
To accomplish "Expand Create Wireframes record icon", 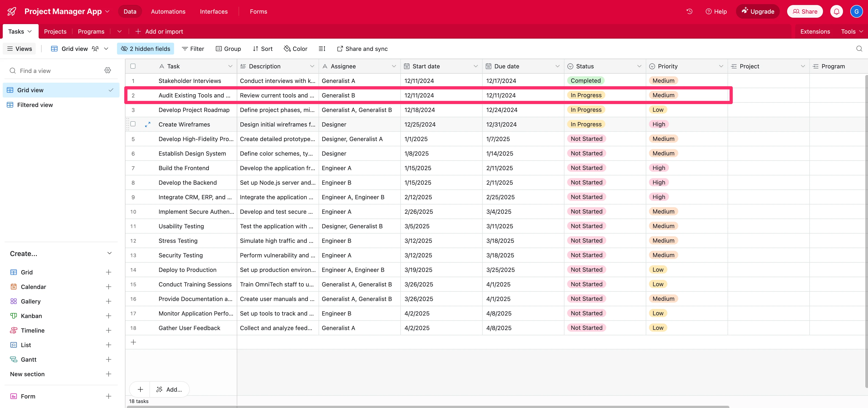I will click(148, 124).
